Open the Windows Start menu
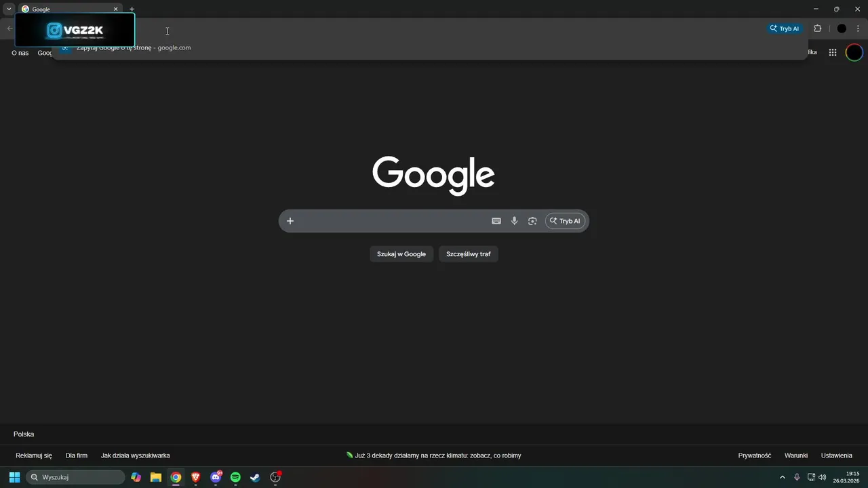Image resolution: width=868 pixels, height=488 pixels. [14, 477]
